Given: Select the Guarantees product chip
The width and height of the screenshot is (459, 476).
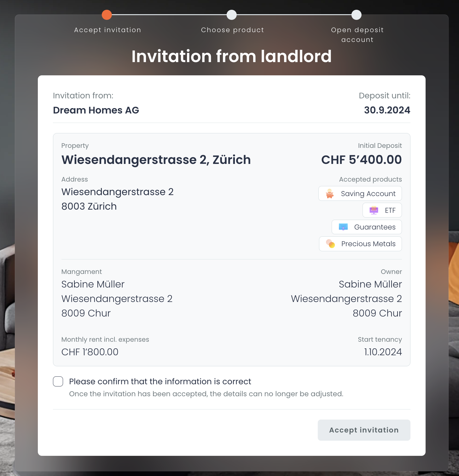Looking at the screenshot, I should (366, 227).
